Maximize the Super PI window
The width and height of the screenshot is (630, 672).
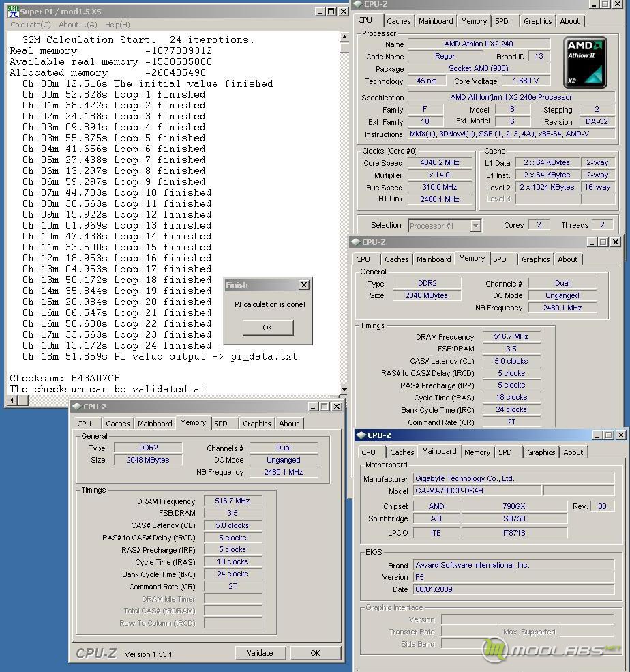pyautogui.click(x=331, y=12)
